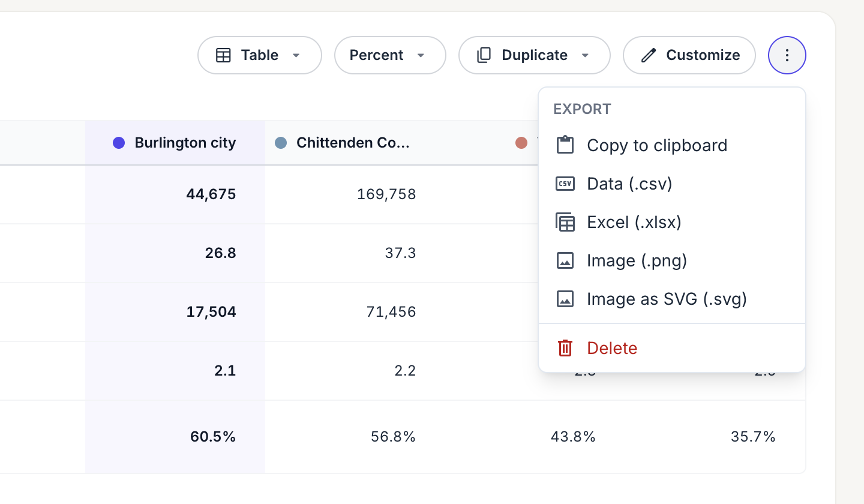
Task: Click the 169,758 cell
Action: (355, 194)
